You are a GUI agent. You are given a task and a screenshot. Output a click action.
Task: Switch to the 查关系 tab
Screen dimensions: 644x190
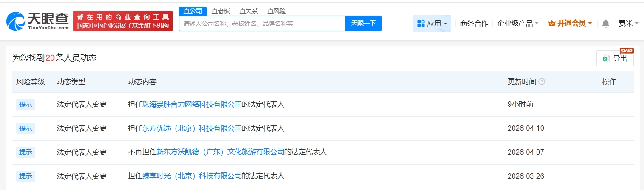(248, 11)
